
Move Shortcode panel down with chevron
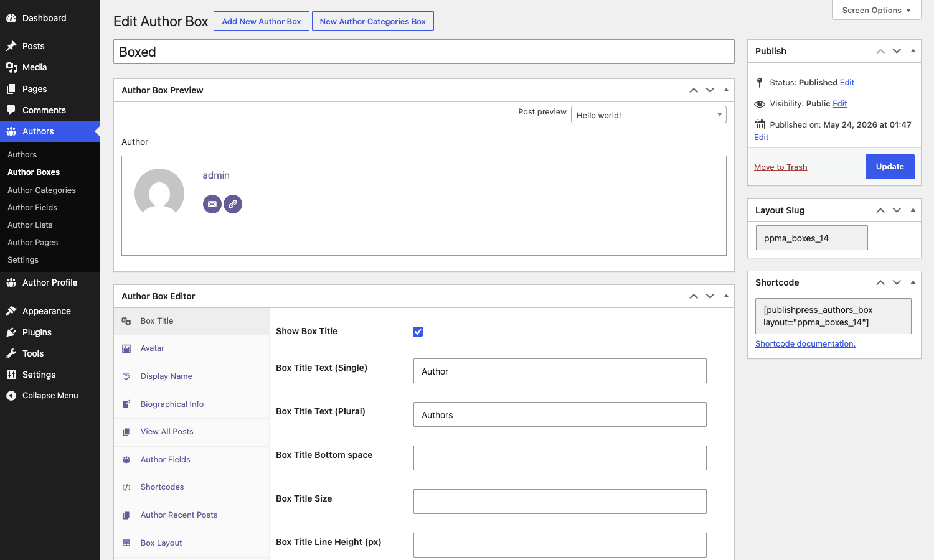[x=897, y=282]
